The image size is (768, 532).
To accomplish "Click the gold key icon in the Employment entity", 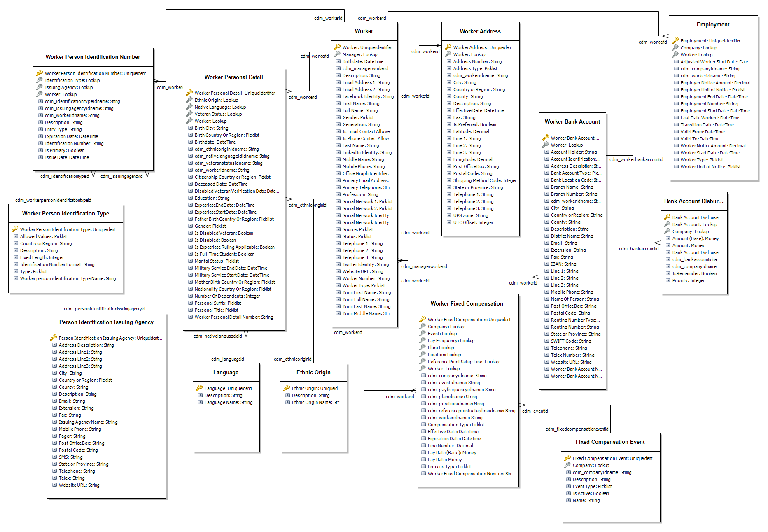I will (675, 40).
